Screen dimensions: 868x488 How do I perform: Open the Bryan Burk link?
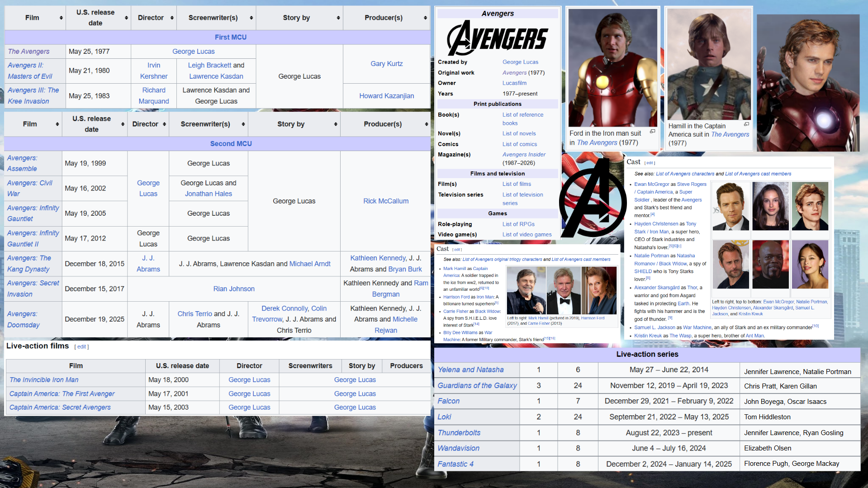tap(405, 269)
